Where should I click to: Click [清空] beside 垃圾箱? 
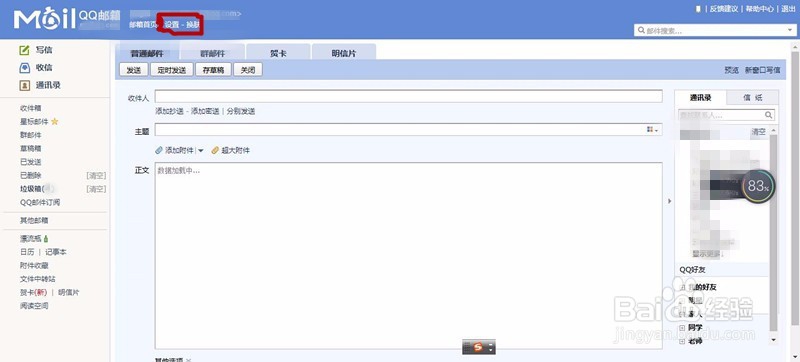[x=96, y=189]
